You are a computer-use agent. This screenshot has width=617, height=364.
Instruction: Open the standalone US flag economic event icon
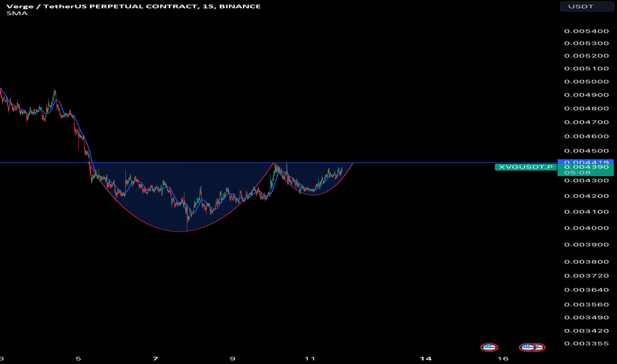tap(489, 347)
